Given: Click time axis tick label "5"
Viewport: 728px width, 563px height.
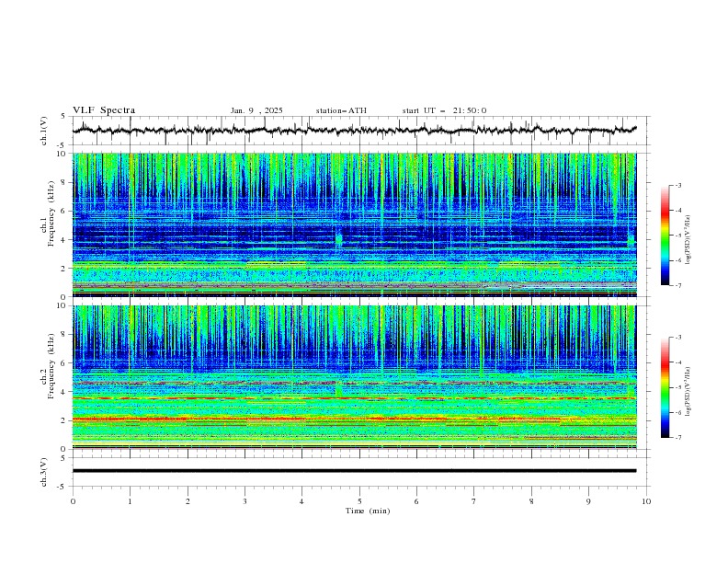Looking at the screenshot, I should point(359,501).
